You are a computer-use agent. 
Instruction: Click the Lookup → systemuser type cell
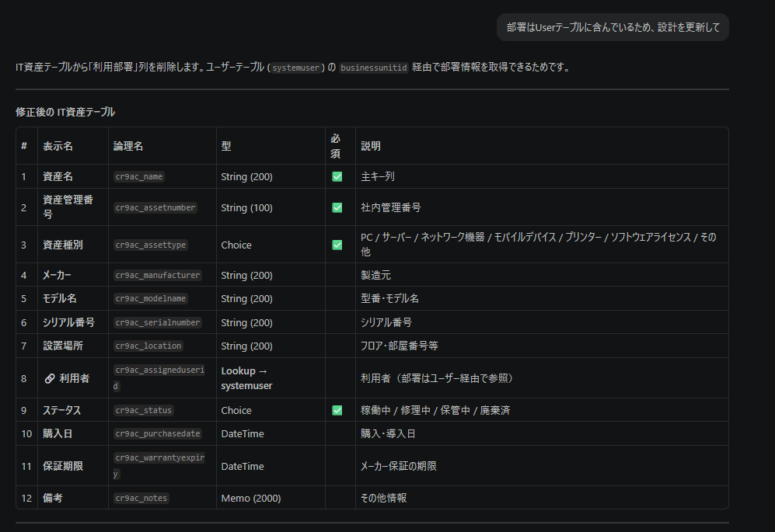pos(246,378)
